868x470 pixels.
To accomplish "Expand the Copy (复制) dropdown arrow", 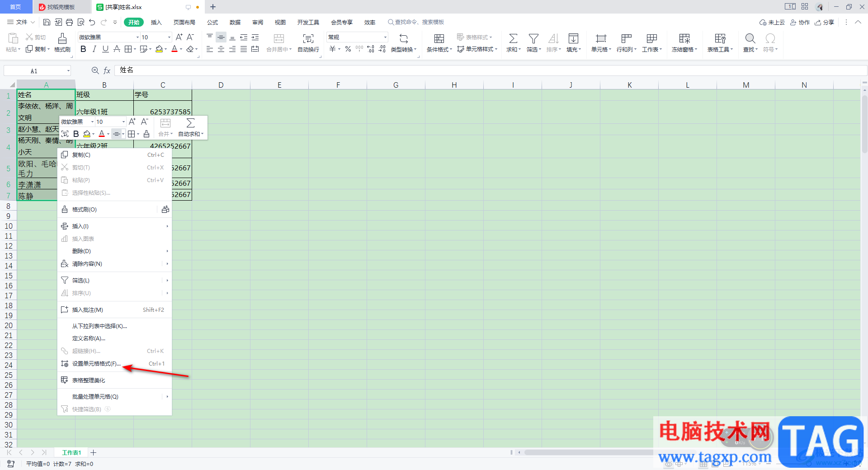I will point(48,49).
